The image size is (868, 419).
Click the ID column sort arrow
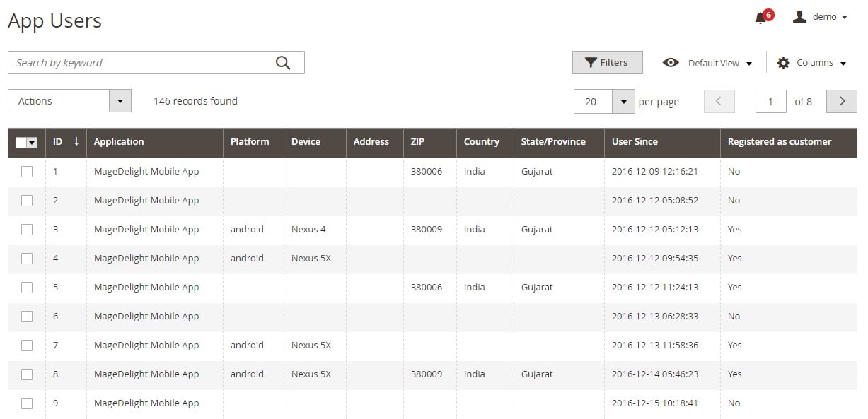coord(76,141)
